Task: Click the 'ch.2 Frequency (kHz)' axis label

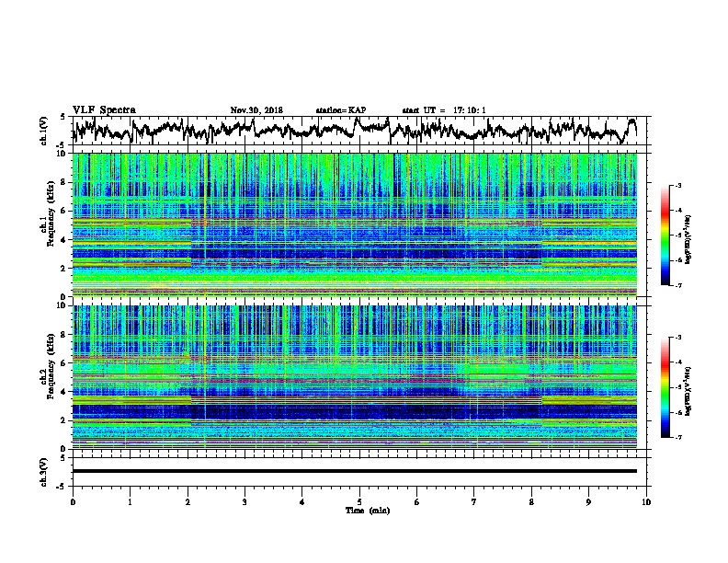Action: tap(48, 365)
